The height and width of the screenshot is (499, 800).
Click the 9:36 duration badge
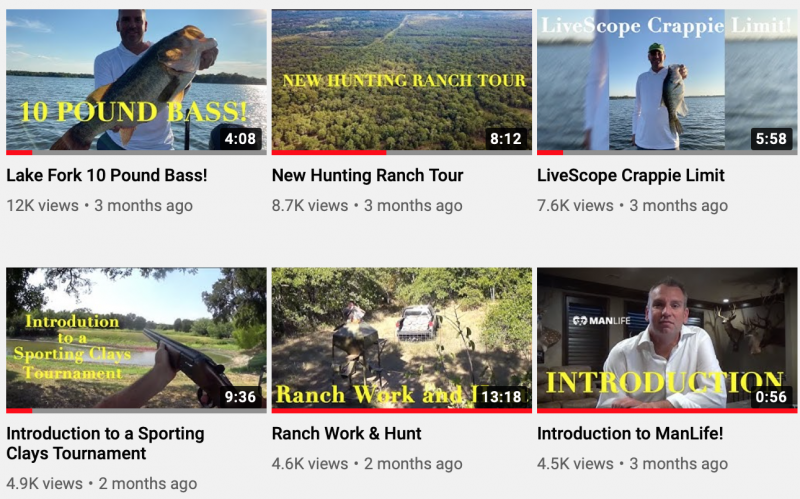click(240, 396)
